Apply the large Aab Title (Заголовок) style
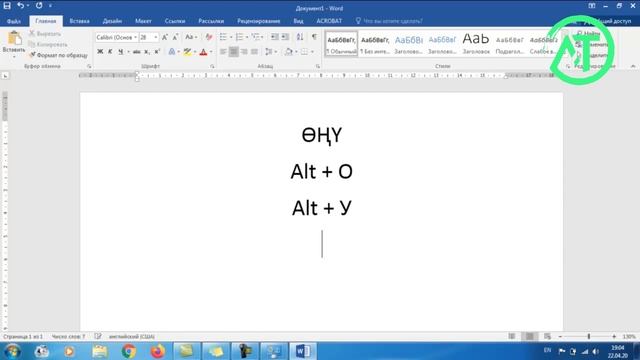This screenshot has width=640, height=360. click(x=476, y=44)
